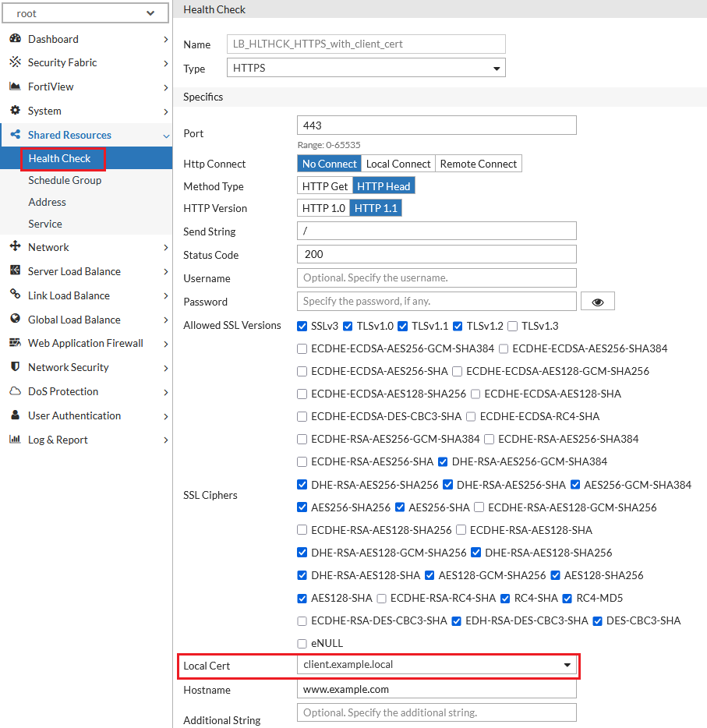707x728 pixels.
Task: Select Remote Connect option
Action: tap(479, 164)
